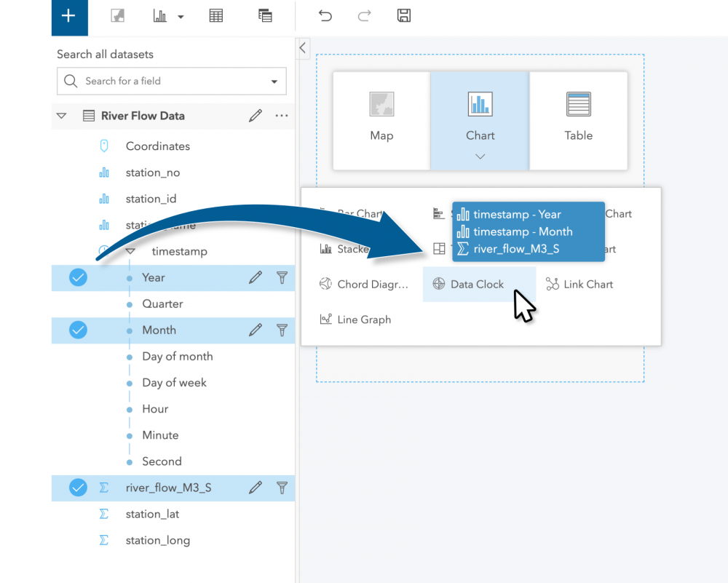Choose the Map drop zone

[381, 121]
